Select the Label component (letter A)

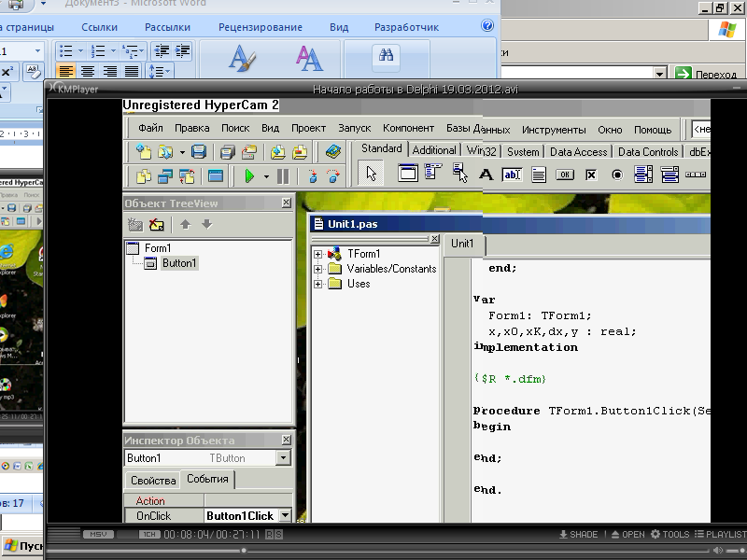click(486, 175)
